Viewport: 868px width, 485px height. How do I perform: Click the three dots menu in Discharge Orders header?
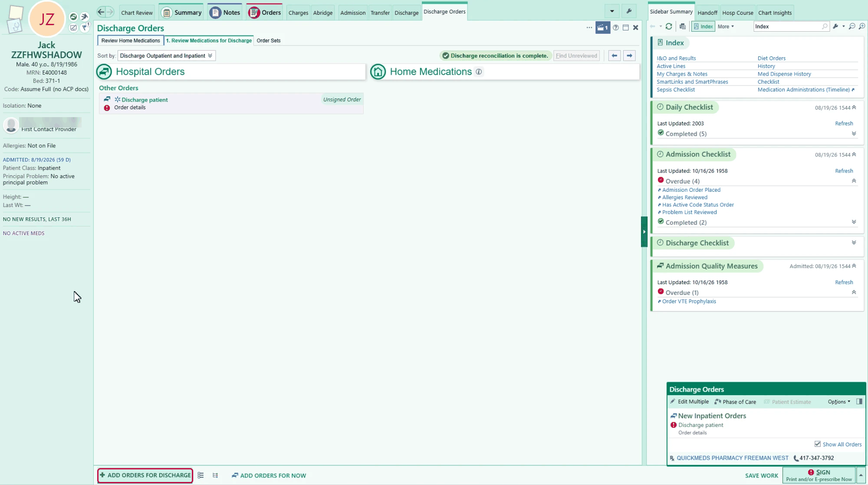tap(589, 27)
